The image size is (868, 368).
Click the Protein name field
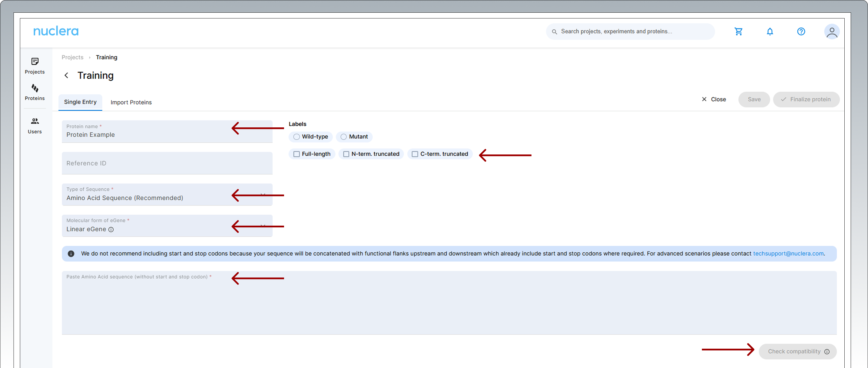pyautogui.click(x=167, y=131)
